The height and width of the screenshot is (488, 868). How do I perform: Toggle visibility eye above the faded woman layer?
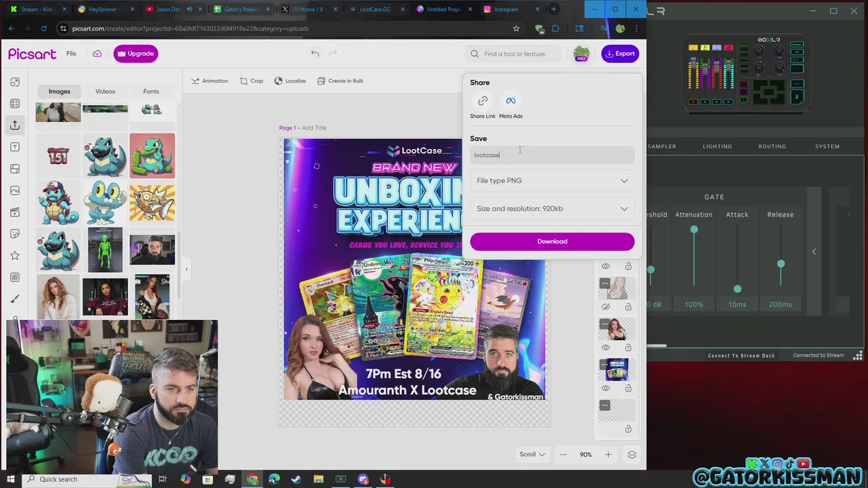pos(606,266)
